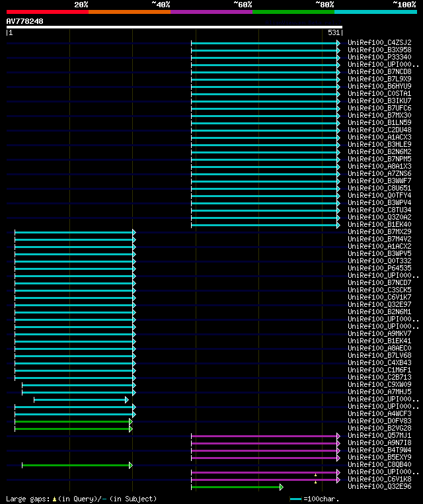Select the UniRef100_P64535 label
The height and width of the screenshot is (504, 423).
(379, 268)
